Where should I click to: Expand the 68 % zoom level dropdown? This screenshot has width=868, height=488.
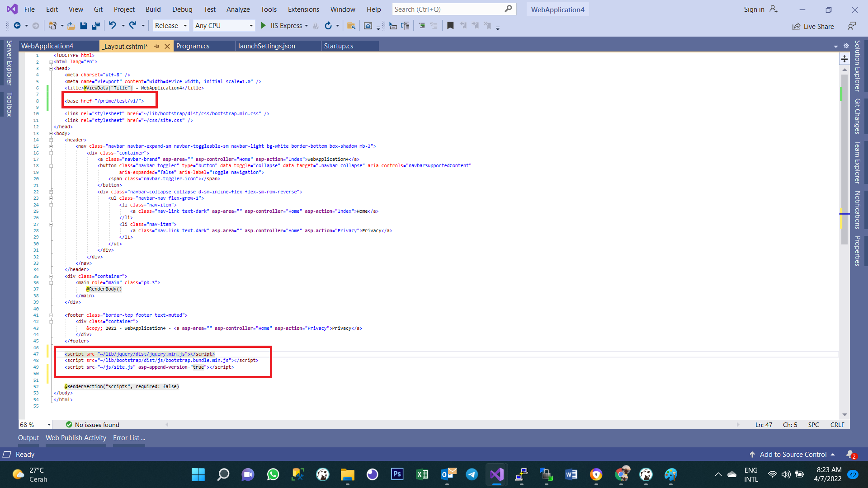(49, 425)
